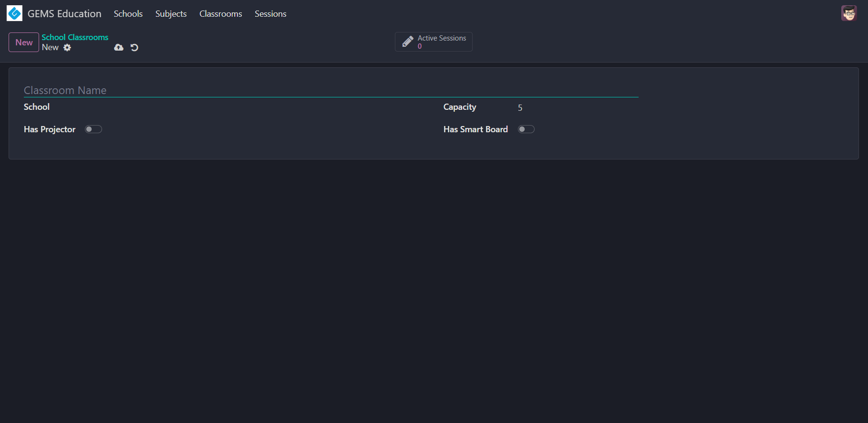Click the GEMS Education logo icon
Image resolution: width=868 pixels, height=423 pixels.
click(x=14, y=13)
